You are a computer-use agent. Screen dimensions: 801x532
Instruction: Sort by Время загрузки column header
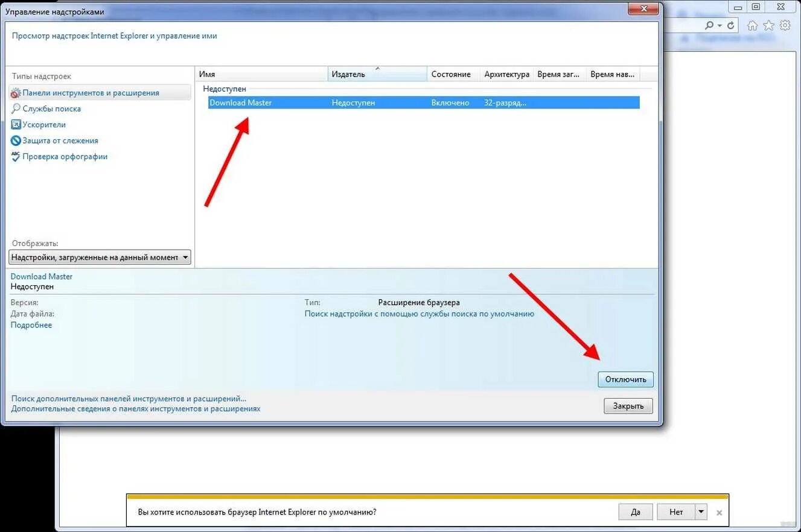[x=560, y=74]
